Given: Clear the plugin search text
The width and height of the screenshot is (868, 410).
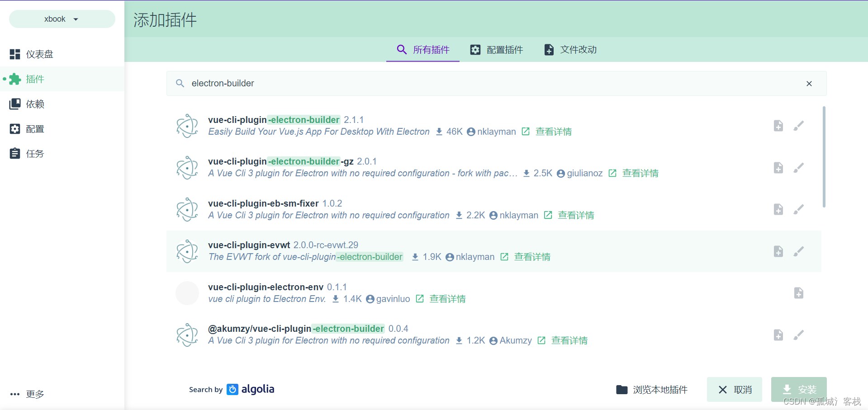Looking at the screenshot, I should (809, 84).
